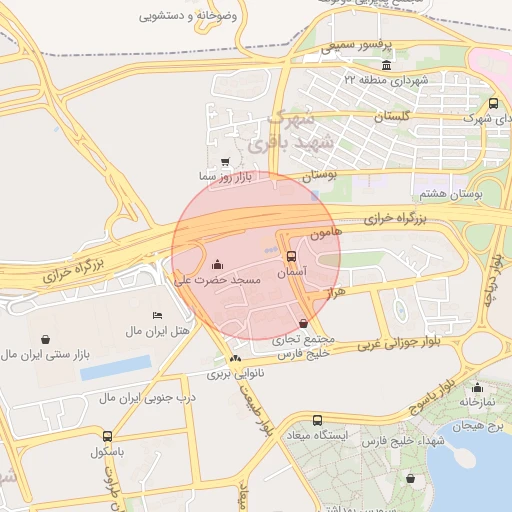Select the آسمان bus station icon

tap(292, 256)
